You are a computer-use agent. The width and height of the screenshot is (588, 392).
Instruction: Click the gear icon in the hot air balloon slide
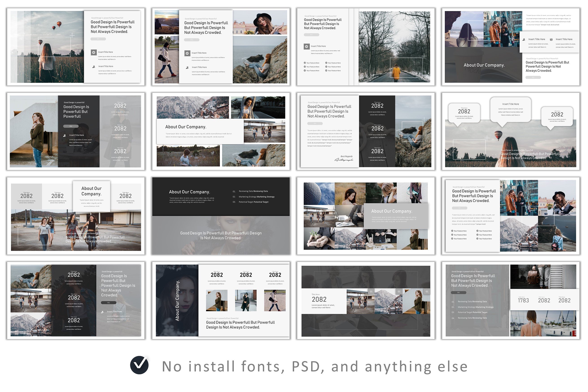click(x=94, y=52)
